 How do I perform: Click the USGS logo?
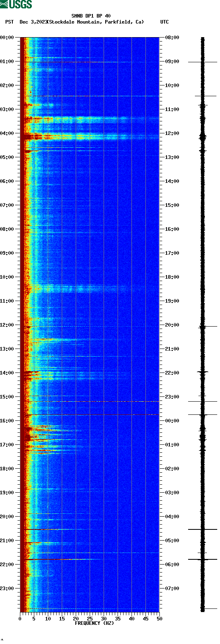coord(16,4)
